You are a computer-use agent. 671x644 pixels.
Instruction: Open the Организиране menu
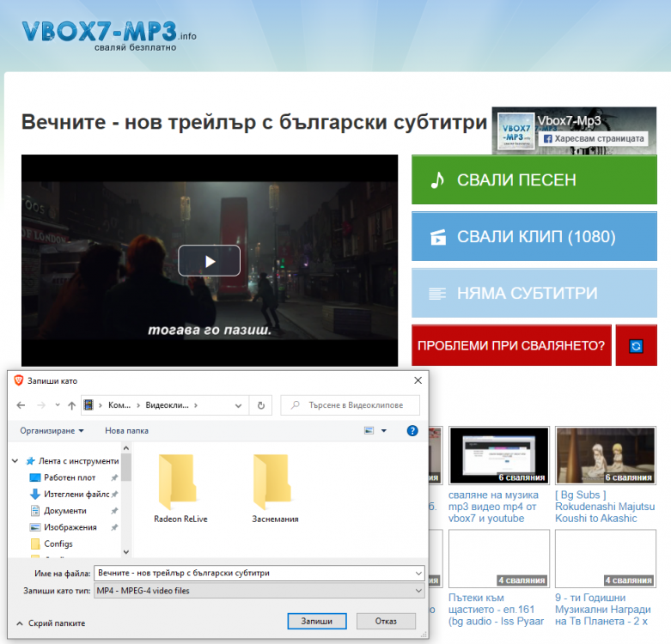point(52,430)
